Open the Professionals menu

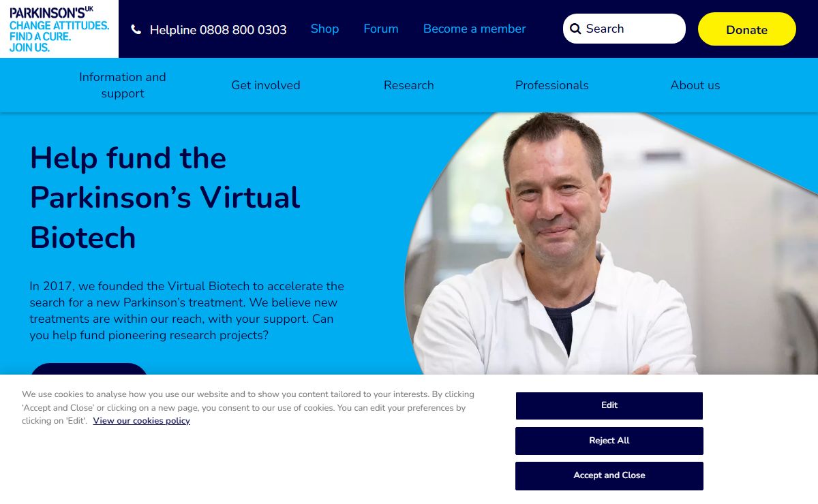pyautogui.click(x=552, y=85)
